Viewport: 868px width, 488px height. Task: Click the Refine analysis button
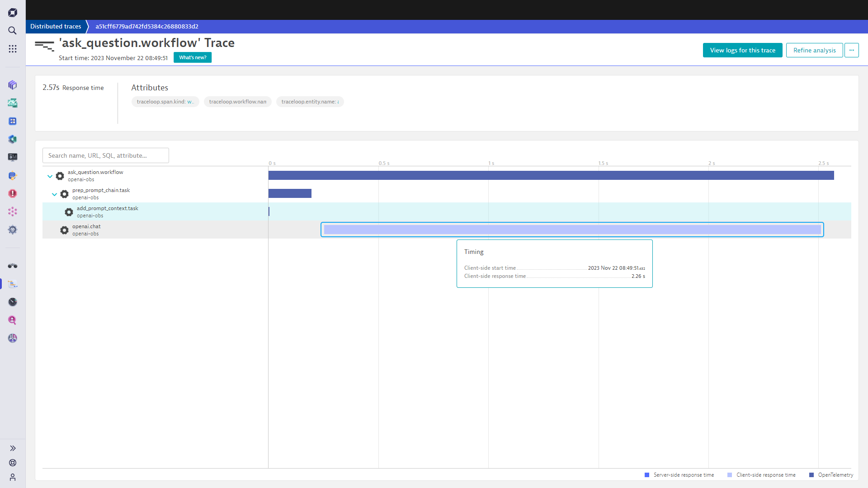(x=814, y=50)
